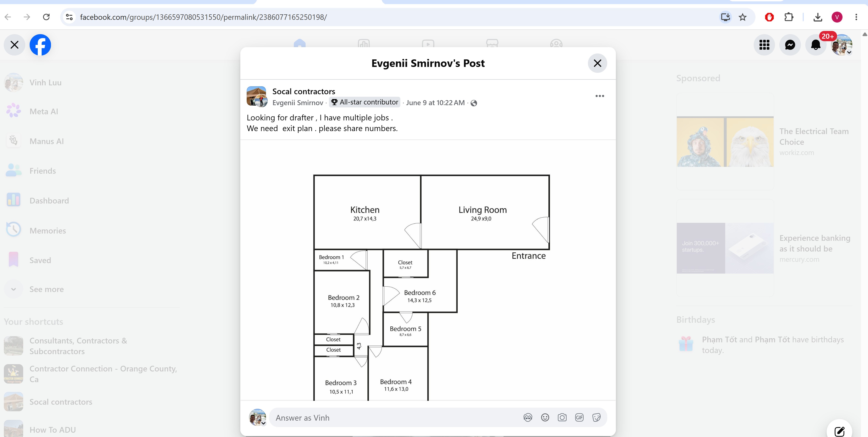The width and height of the screenshot is (868, 437).
Task: Close the viewer with the top-left X
Action: click(x=15, y=45)
